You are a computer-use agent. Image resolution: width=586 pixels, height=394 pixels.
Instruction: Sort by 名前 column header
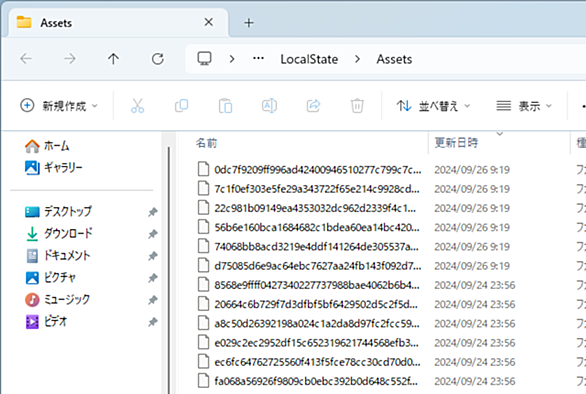coord(206,143)
